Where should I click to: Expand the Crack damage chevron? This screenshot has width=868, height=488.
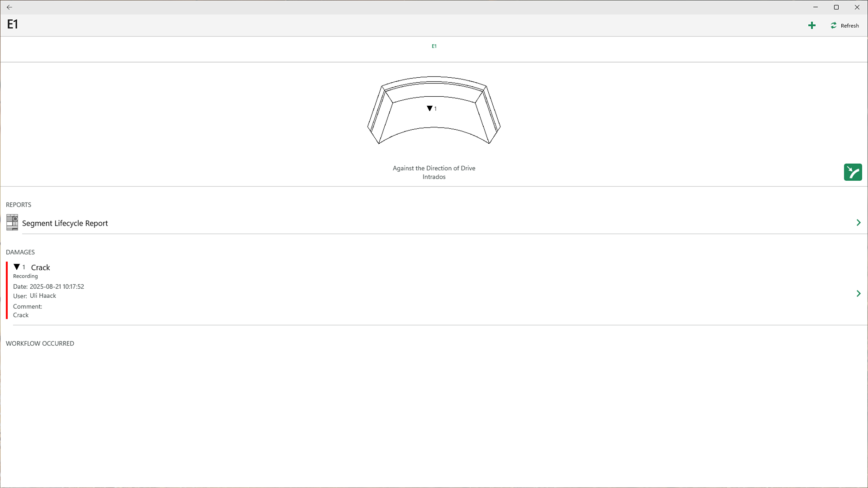click(859, 294)
